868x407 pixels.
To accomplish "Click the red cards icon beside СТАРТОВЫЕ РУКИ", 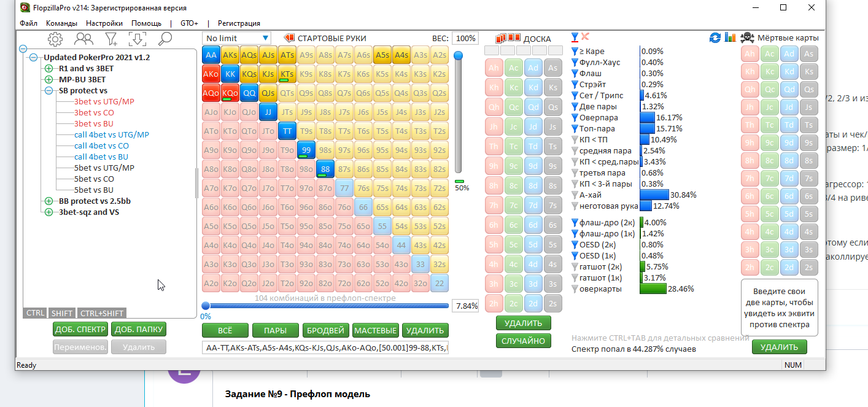I will 289,38.
